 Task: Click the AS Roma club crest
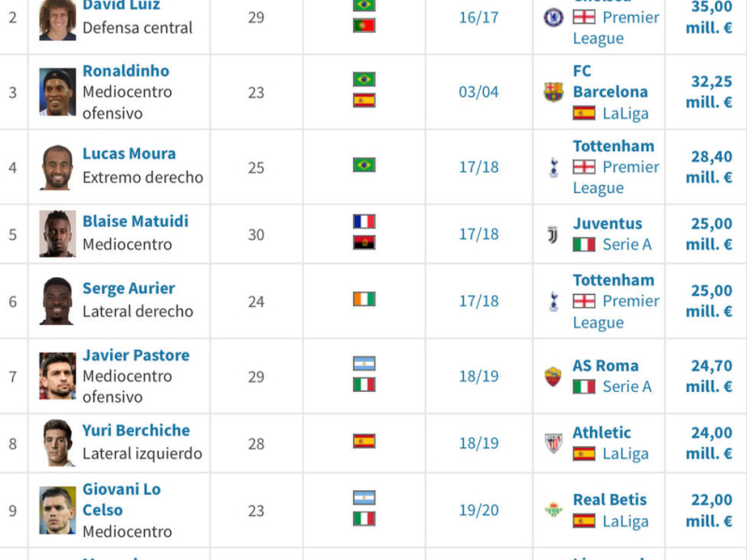pos(554,377)
